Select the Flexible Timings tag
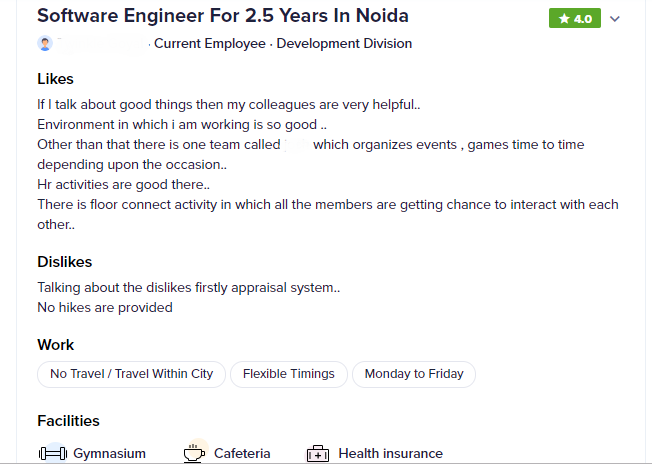Screen dimensions: 652x469 click(x=289, y=374)
